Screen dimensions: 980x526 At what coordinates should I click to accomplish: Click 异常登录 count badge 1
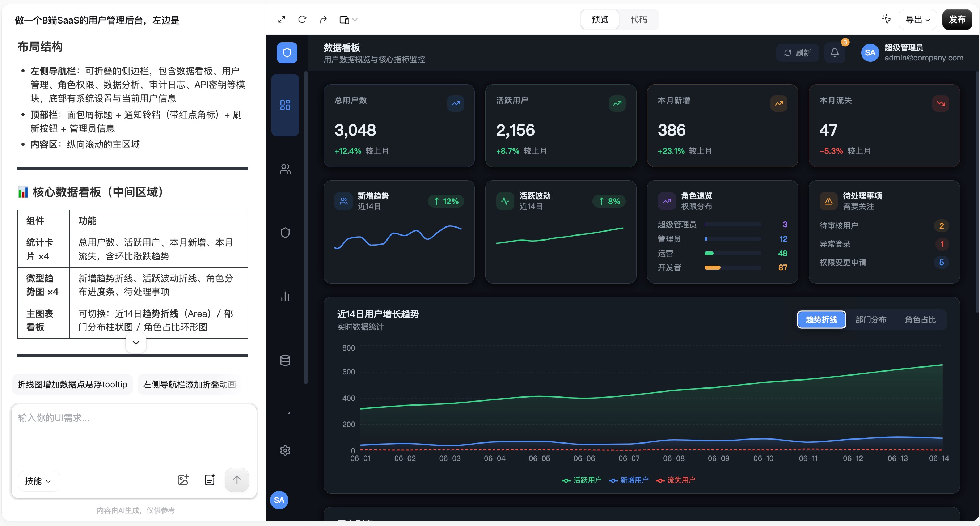[942, 244]
